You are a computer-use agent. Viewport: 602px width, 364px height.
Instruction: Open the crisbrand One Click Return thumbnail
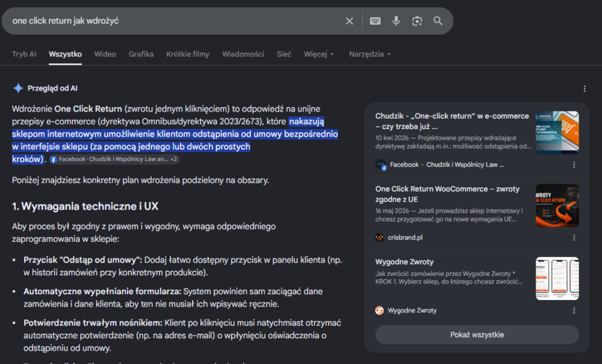(557, 205)
